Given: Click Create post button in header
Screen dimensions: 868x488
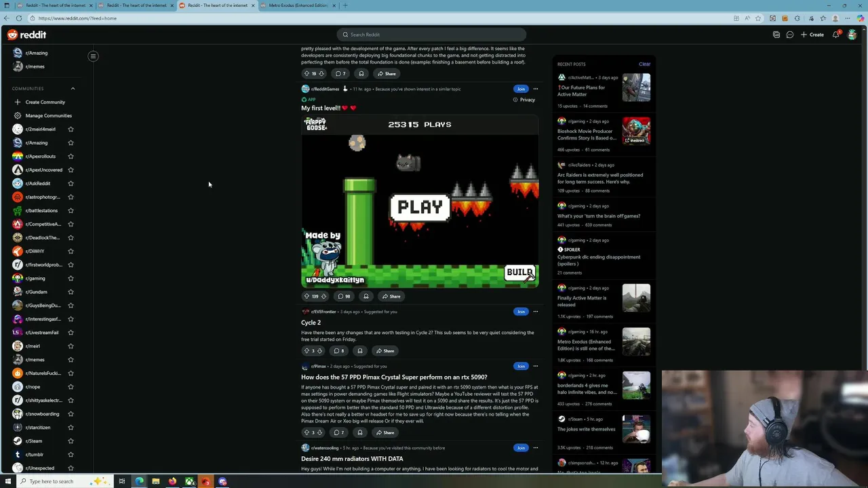Looking at the screenshot, I should 812,35.
